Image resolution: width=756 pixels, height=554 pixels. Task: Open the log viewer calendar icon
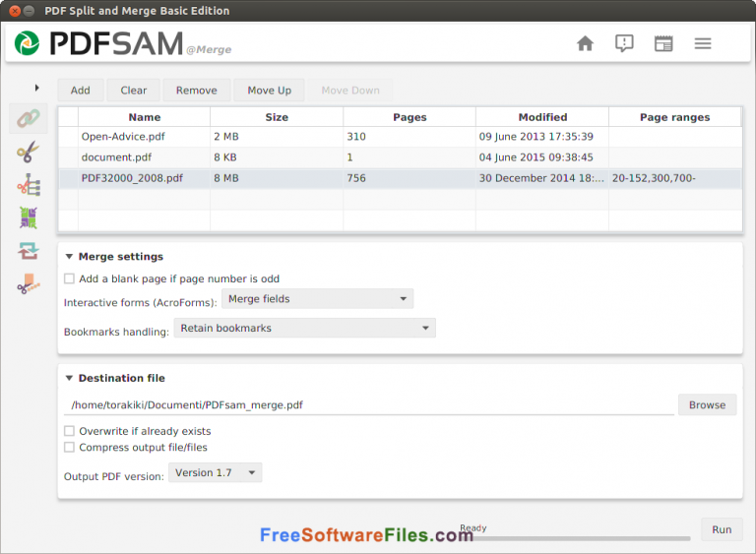coord(663,43)
